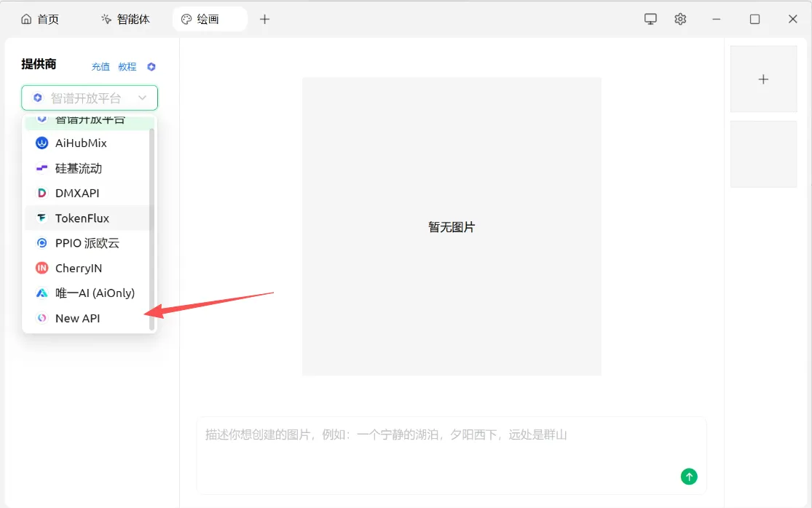
Task: Maximize the application window
Action: pyautogui.click(x=754, y=19)
